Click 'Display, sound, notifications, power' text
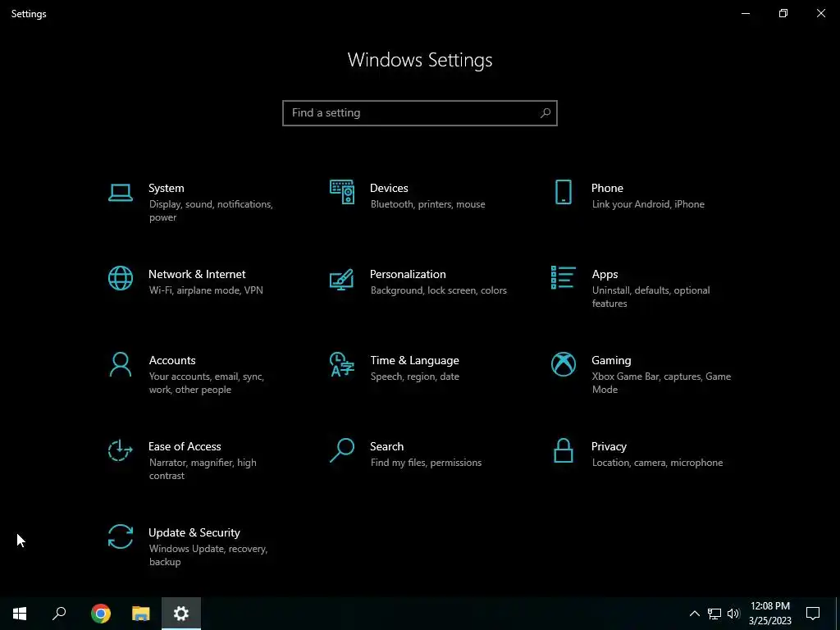The height and width of the screenshot is (630, 840). pyautogui.click(x=211, y=211)
